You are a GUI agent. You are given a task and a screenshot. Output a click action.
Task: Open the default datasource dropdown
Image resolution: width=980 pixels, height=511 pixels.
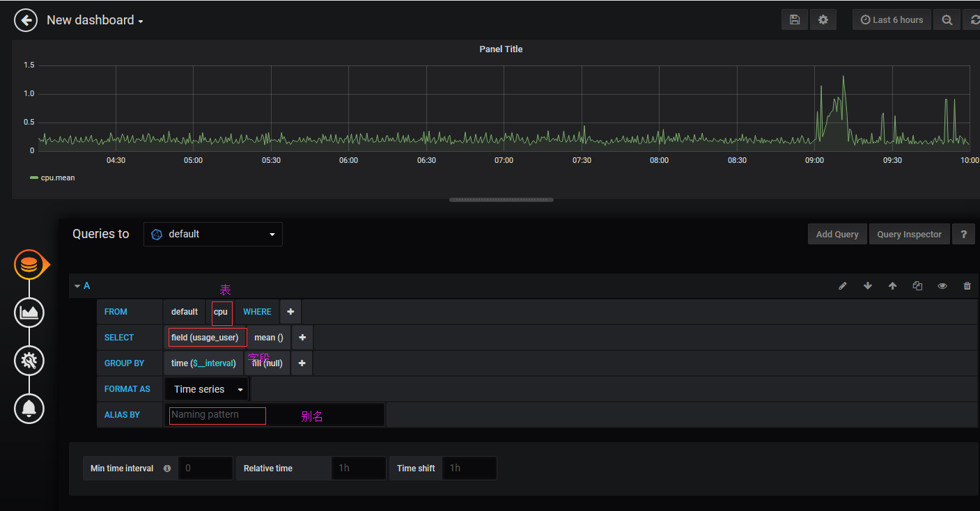[212, 234]
